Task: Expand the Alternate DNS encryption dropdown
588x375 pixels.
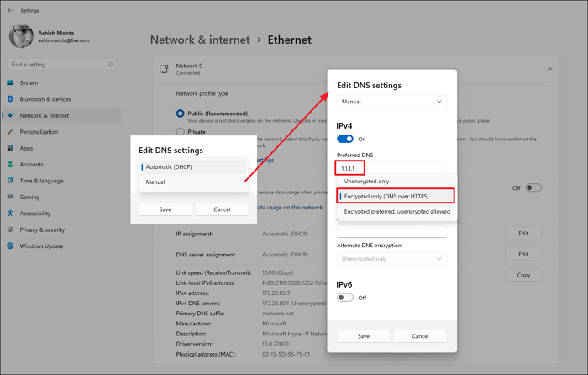Action: tap(391, 259)
